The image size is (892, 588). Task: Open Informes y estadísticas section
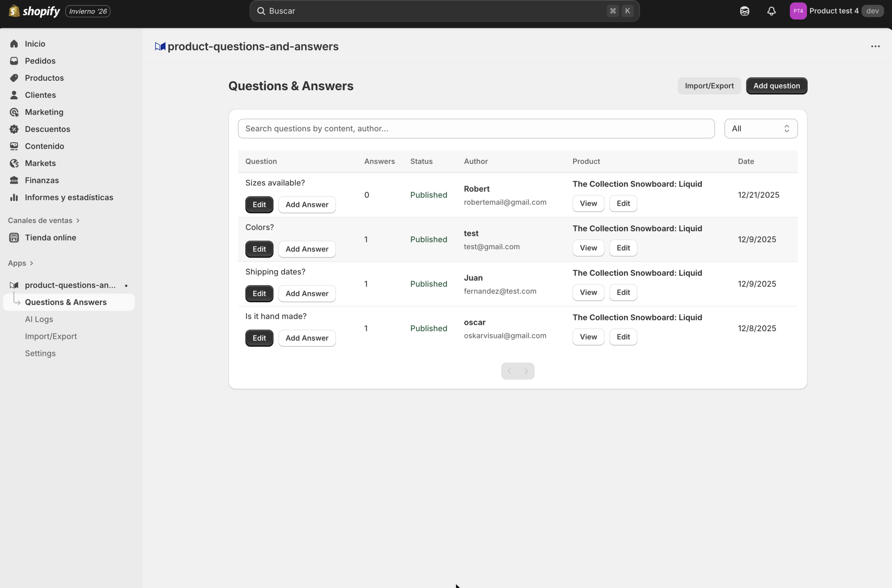[x=69, y=197]
